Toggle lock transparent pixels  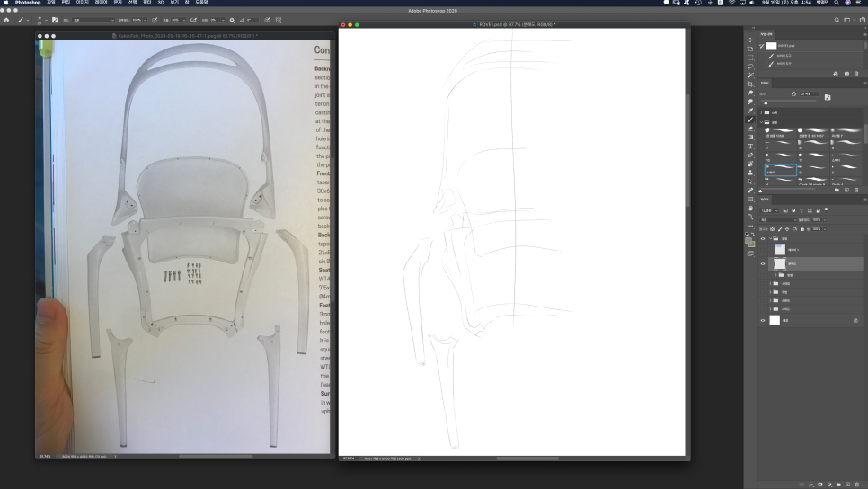coord(772,228)
